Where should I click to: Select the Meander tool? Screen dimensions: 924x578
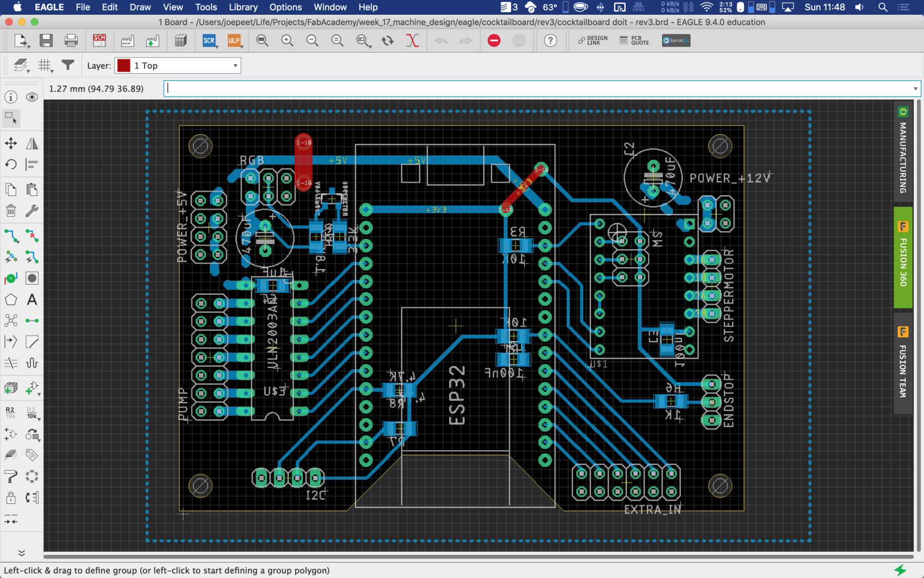tap(32, 363)
